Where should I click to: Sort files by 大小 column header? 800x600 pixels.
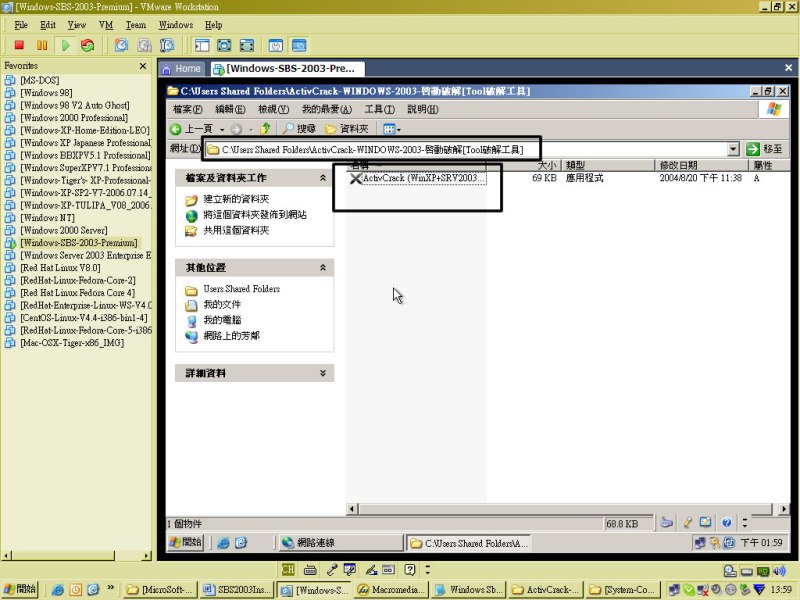coord(523,165)
